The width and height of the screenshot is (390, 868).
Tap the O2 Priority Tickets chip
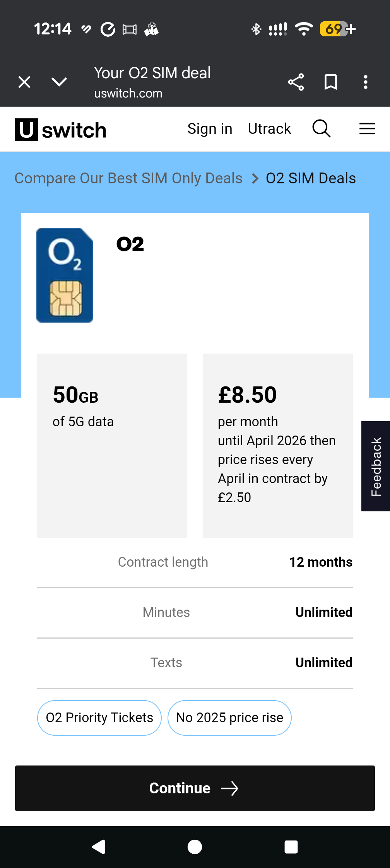click(x=99, y=718)
